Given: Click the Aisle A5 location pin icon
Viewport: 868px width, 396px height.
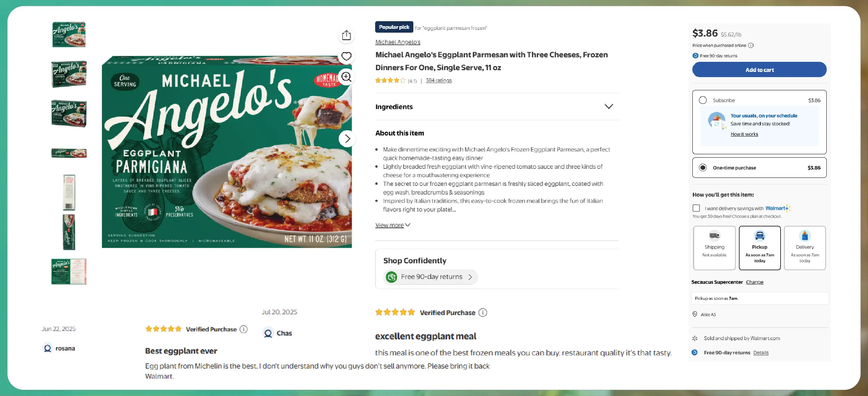Looking at the screenshot, I should pyautogui.click(x=695, y=314).
